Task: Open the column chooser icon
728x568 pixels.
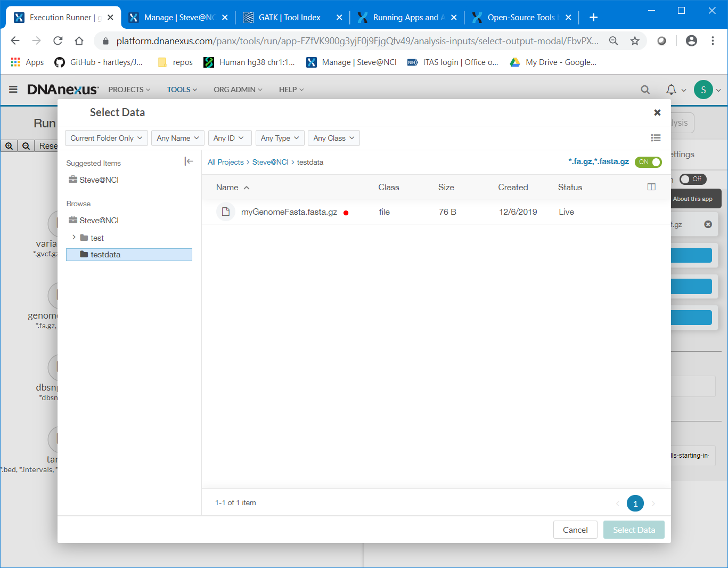Action: click(651, 187)
